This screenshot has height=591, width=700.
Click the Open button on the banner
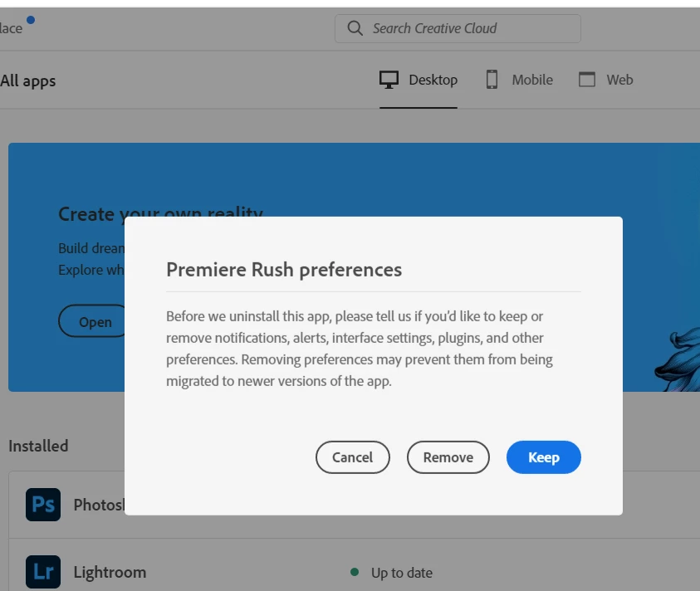[x=92, y=321]
